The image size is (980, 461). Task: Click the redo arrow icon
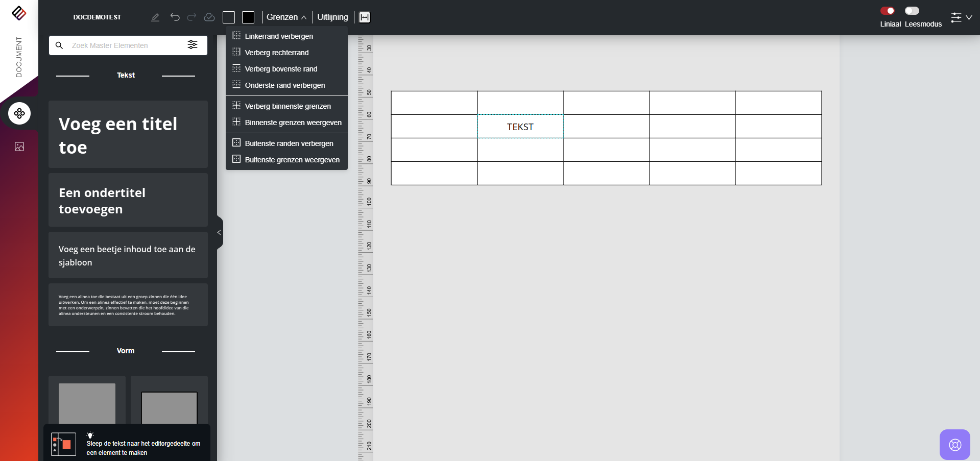pyautogui.click(x=192, y=17)
